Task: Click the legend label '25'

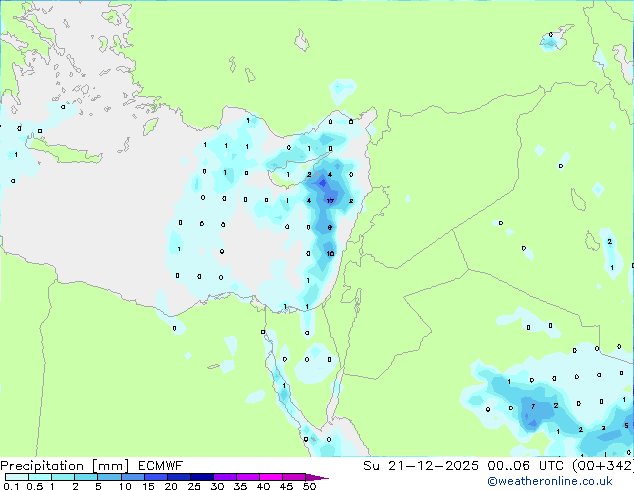Action: (194, 486)
